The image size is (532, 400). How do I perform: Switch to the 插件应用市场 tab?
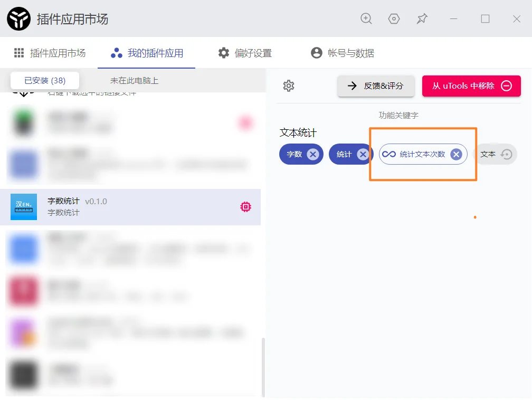(x=50, y=53)
